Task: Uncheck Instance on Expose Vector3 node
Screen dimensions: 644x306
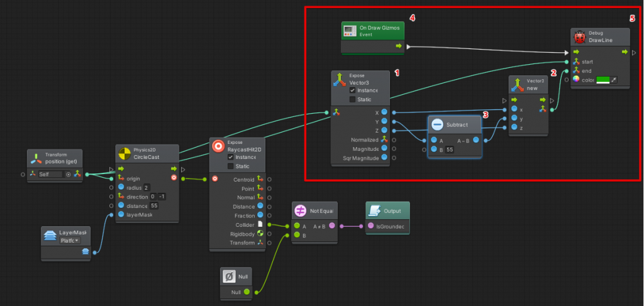Action: click(352, 90)
